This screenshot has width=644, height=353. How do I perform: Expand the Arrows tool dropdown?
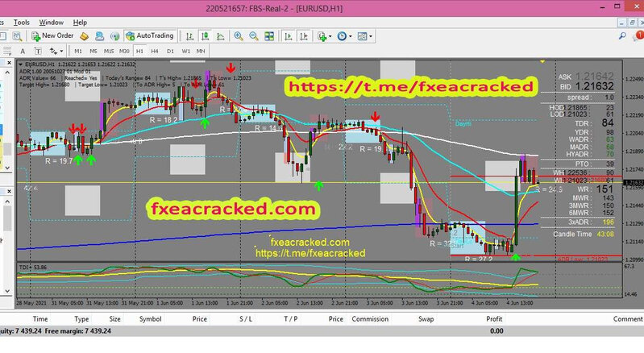pos(61,52)
